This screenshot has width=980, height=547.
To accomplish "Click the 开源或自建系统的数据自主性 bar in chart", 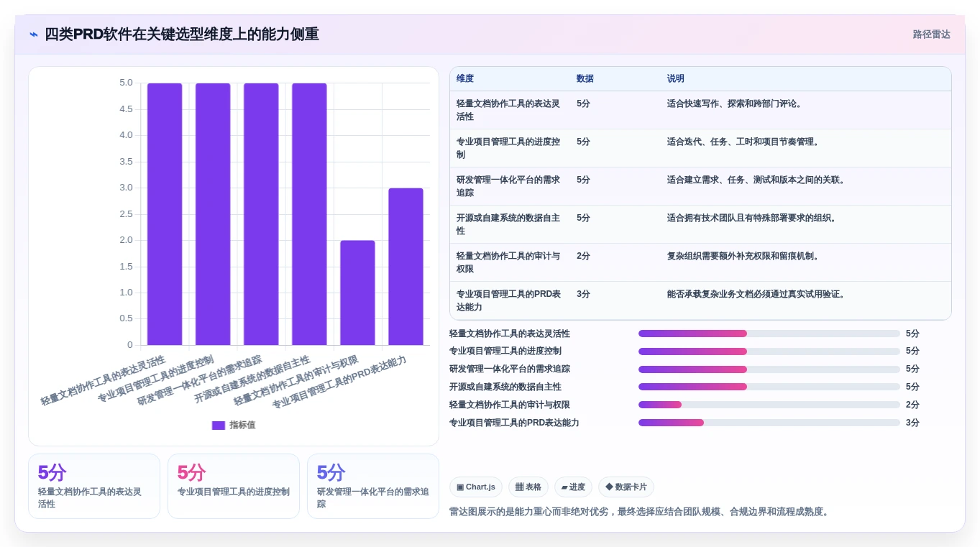I will pyautogui.click(x=309, y=214).
